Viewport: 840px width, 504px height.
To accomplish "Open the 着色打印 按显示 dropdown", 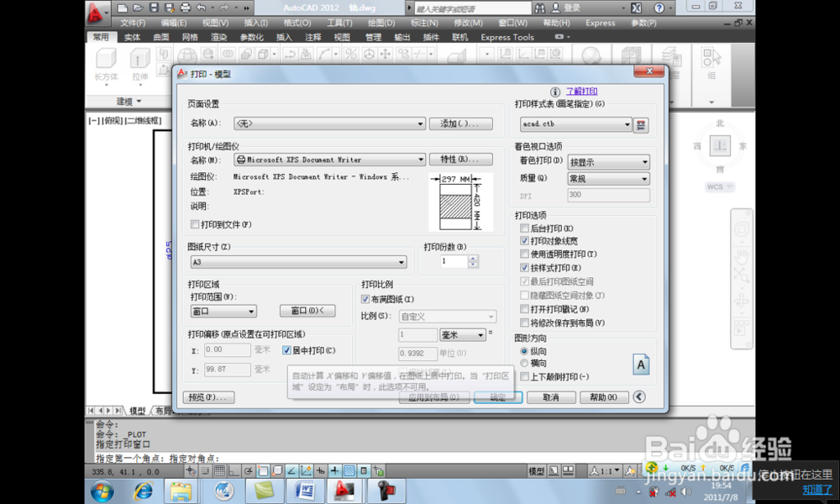I will click(608, 162).
